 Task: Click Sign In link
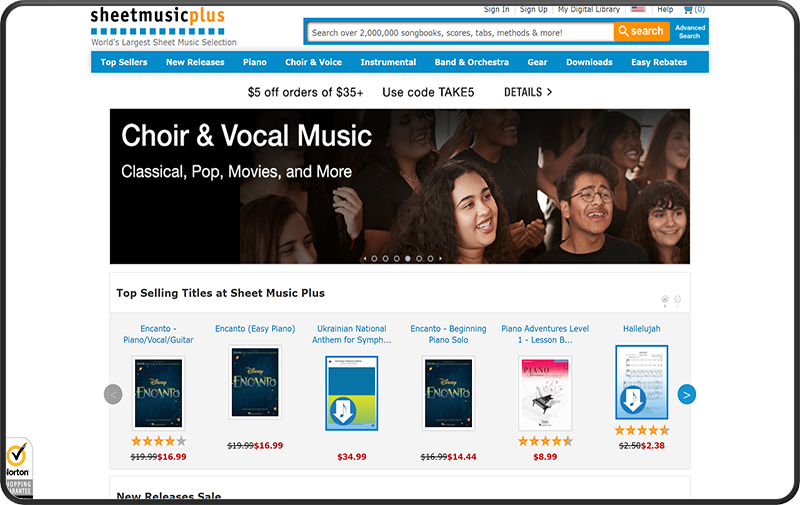(x=496, y=9)
